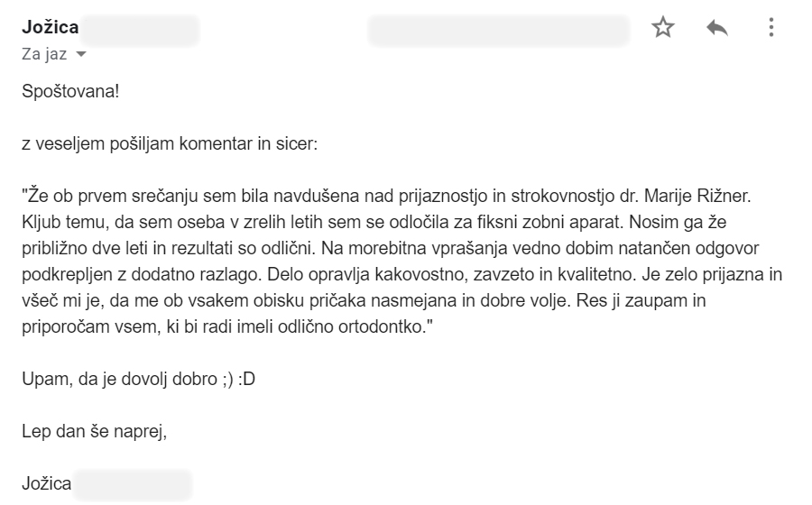Click the blurred surname in the signature
Screen dimensions: 812x505
pos(132,485)
